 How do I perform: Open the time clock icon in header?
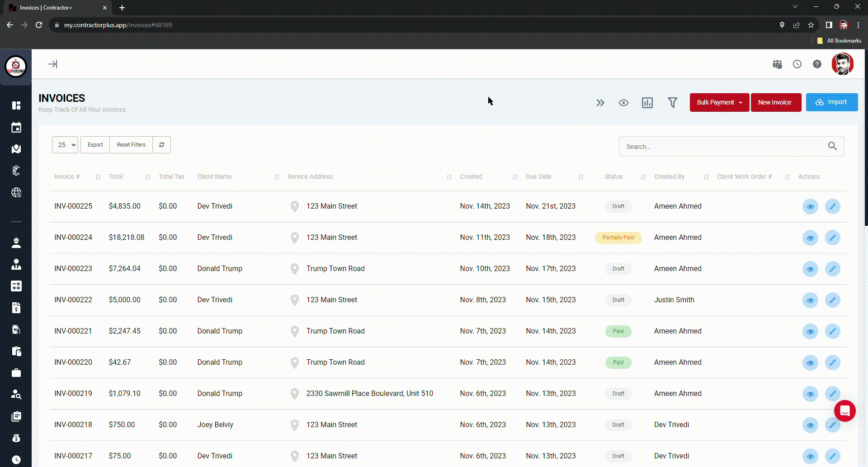pos(797,64)
